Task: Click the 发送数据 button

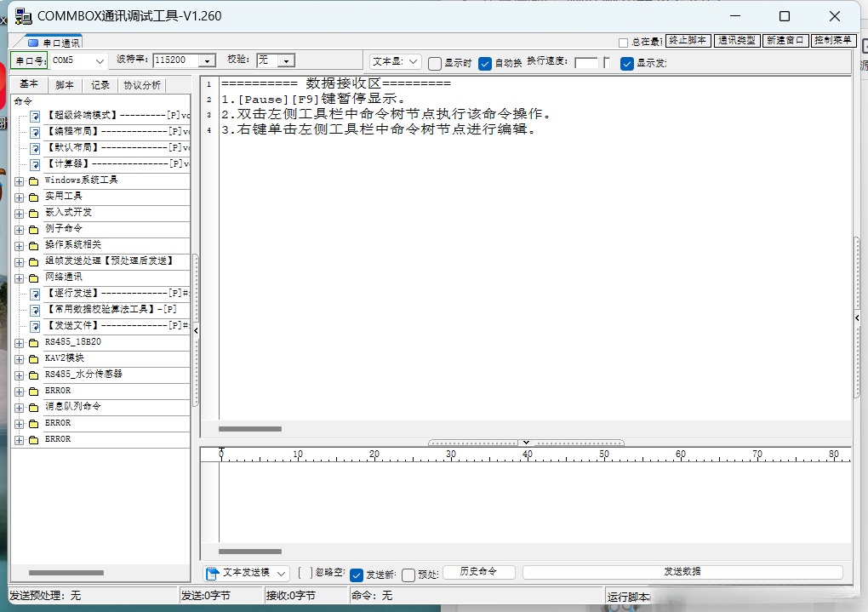Action: pyautogui.click(x=682, y=572)
